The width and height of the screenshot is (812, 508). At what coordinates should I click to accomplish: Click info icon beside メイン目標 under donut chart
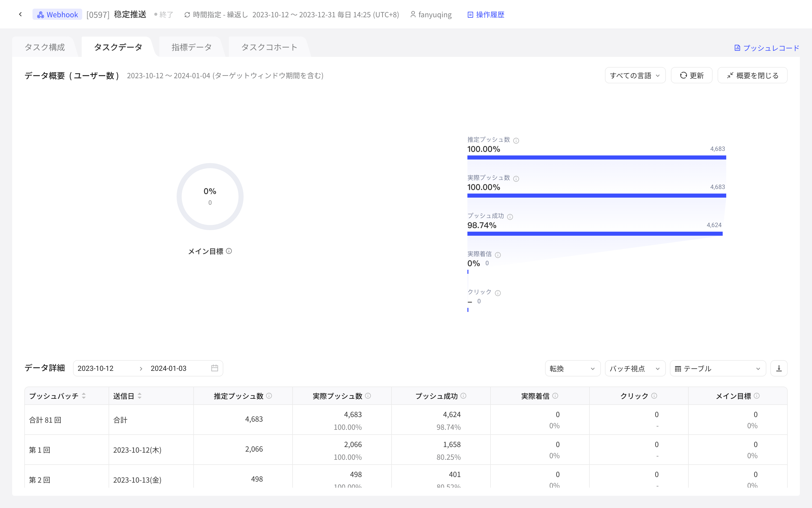coord(229,251)
